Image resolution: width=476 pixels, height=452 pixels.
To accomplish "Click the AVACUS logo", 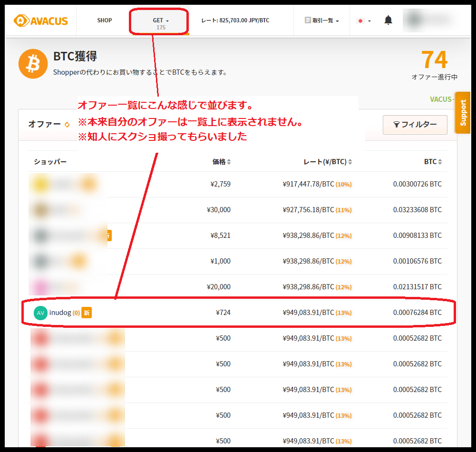I will click(41, 20).
